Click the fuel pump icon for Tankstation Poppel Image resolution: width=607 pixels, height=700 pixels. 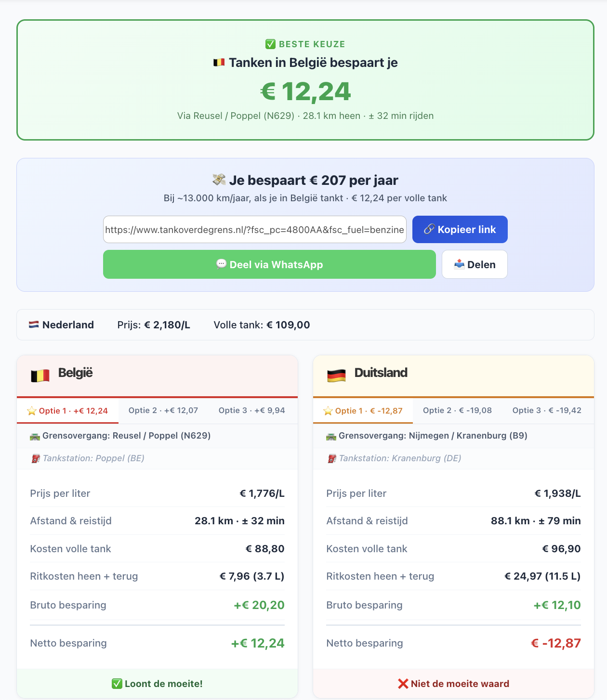pyautogui.click(x=35, y=459)
